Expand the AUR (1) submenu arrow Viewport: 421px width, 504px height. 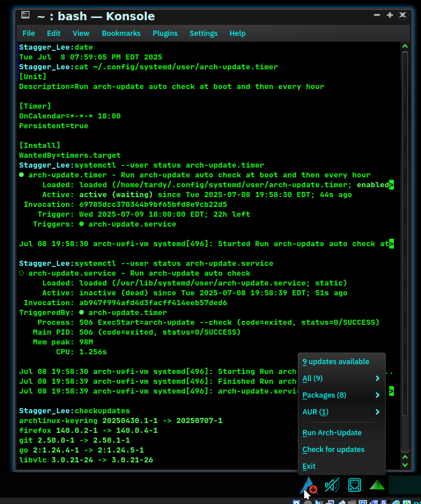point(378,412)
